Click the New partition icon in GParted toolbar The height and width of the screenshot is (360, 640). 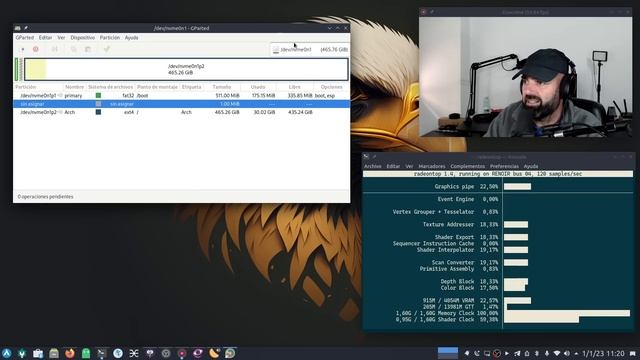(x=22, y=49)
